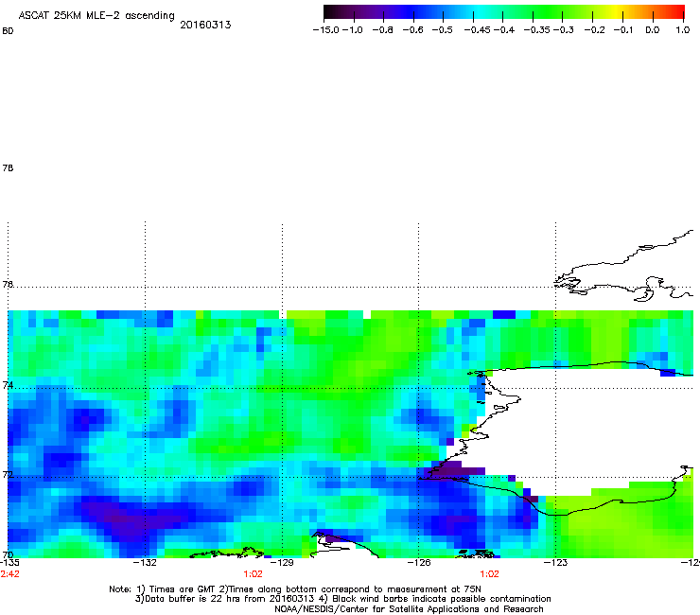
Task: Click the red "2:42" time stamp
Action: tap(9, 574)
